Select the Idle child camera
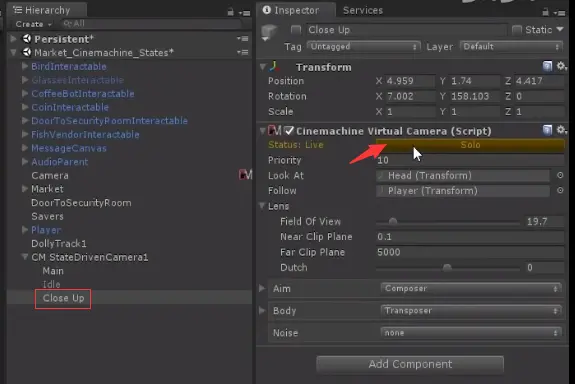The image size is (575, 384). tap(51, 284)
